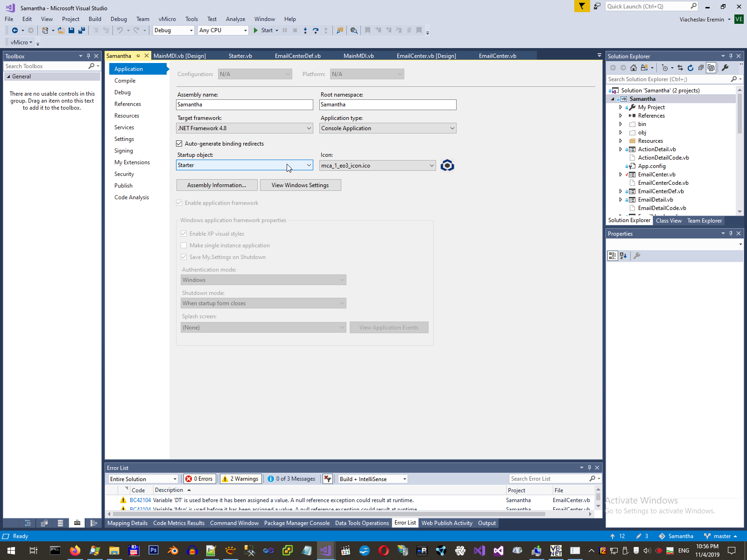Open the EmailCenterDef.vb document tab
The height and width of the screenshot is (560, 747).
[298, 56]
